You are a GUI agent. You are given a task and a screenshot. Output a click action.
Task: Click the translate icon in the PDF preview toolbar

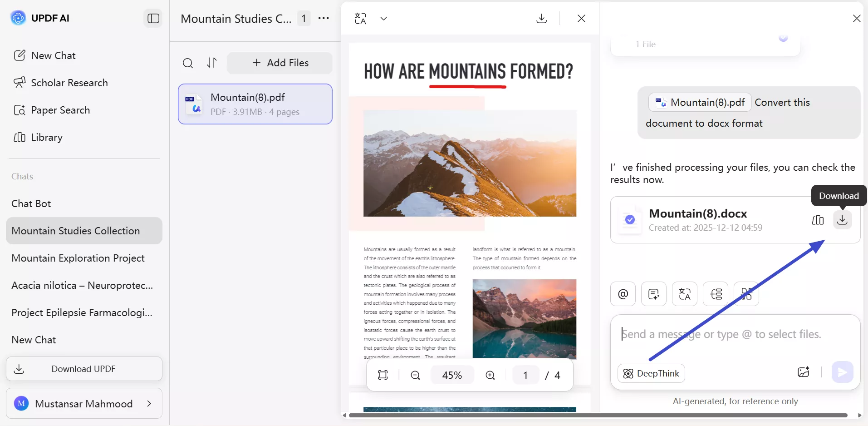point(361,19)
